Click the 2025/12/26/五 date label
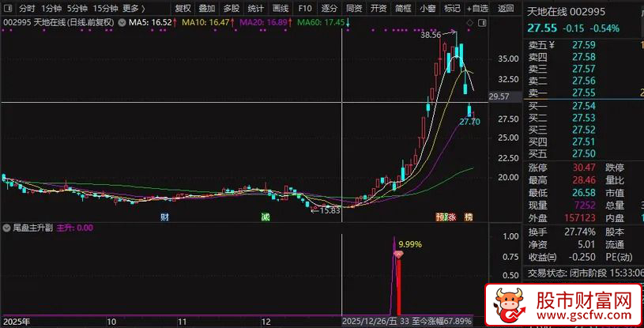 tap(370, 321)
